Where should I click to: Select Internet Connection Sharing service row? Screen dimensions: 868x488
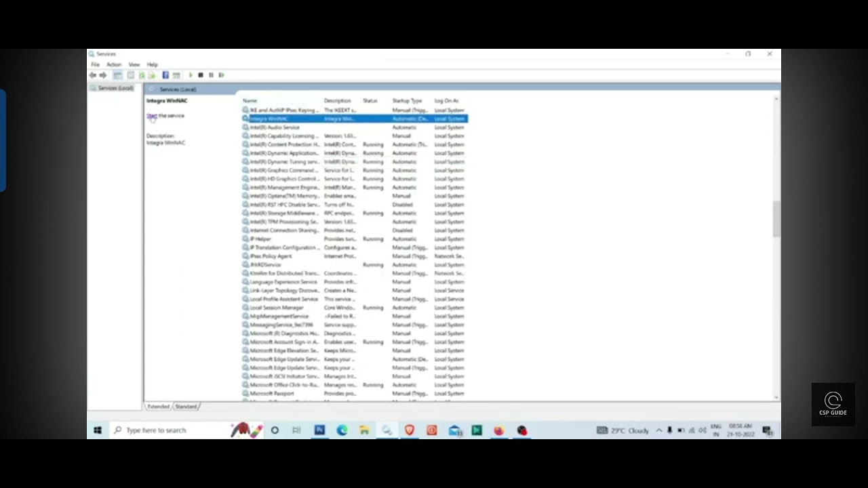click(355, 230)
